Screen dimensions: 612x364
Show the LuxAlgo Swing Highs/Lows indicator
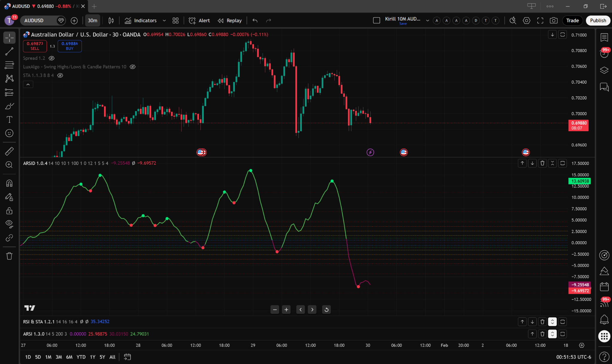[x=133, y=67]
